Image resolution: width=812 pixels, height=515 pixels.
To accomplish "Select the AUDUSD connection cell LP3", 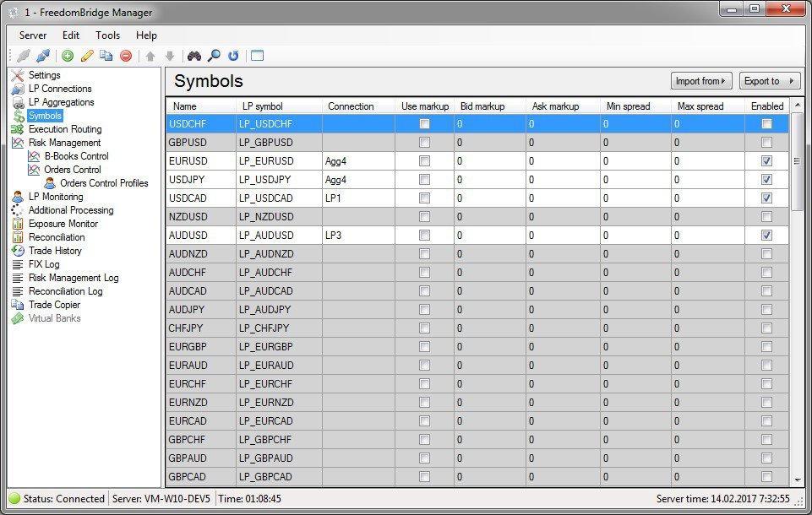I will tap(358, 236).
